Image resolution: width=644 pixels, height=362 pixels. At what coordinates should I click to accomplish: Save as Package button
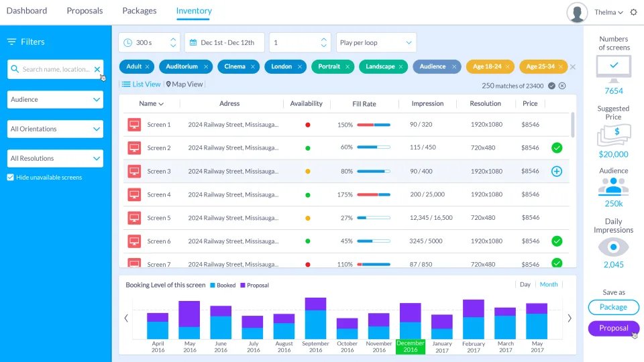click(613, 307)
